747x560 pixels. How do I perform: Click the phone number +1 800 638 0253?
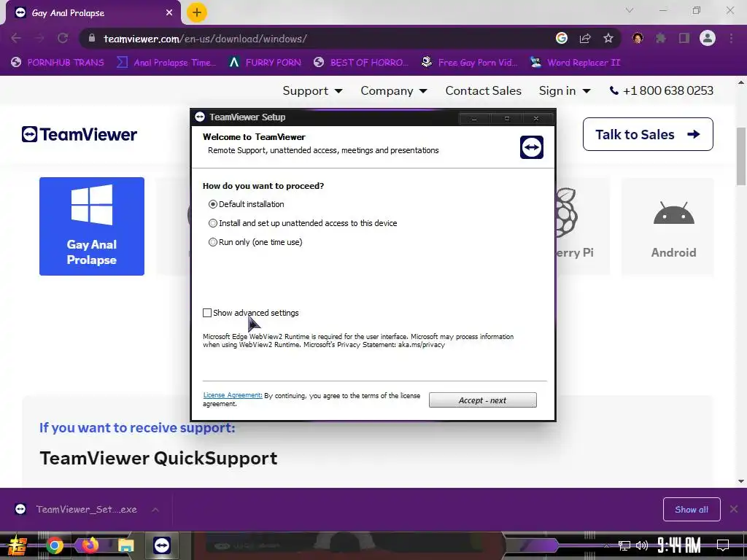(661, 90)
